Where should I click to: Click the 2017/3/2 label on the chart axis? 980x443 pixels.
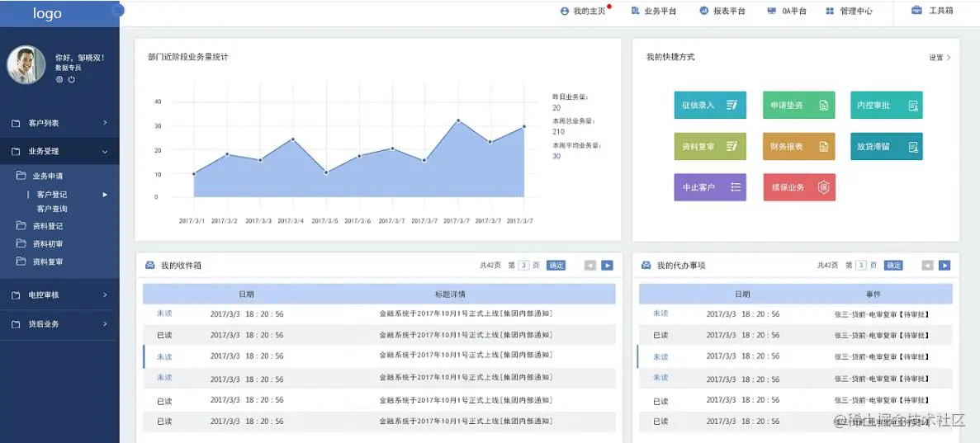point(225,220)
